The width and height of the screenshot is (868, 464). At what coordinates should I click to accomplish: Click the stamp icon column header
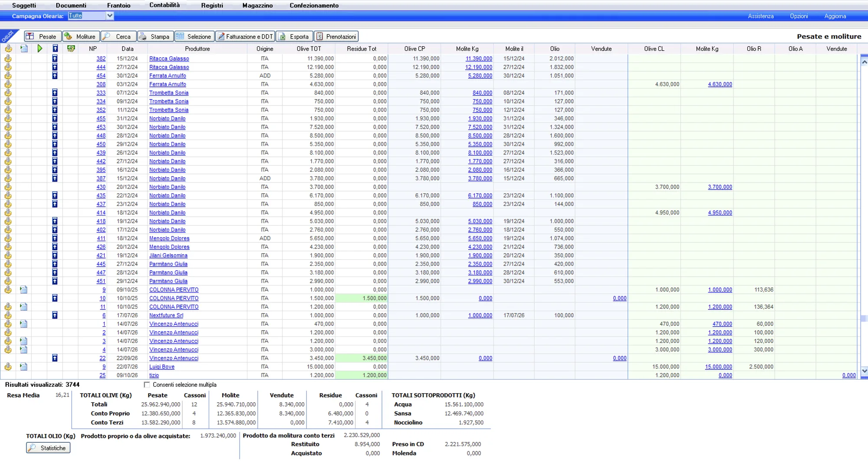point(8,49)
